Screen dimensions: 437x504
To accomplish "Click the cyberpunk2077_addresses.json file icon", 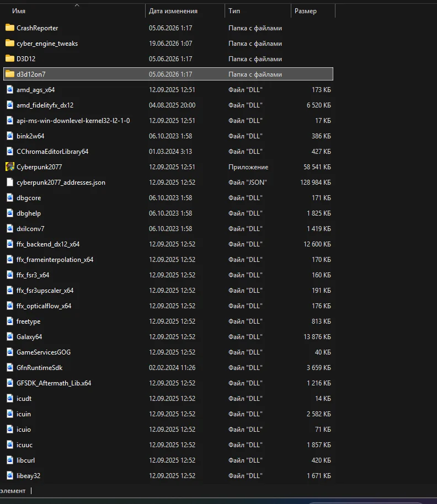I will (x=10, y=183).
